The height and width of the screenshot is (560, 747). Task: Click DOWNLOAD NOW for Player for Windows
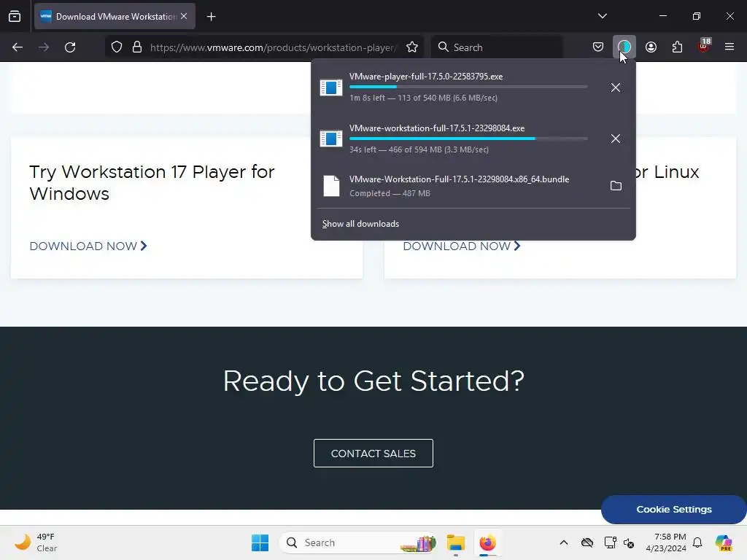pyautogui.click(x=88, y=246)
